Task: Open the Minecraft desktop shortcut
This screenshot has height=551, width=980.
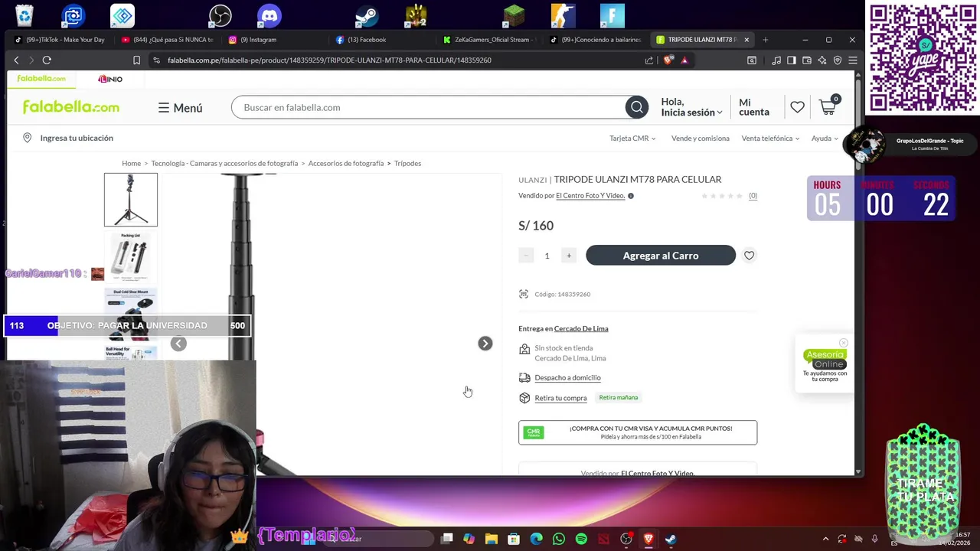Action: point(514,15)
